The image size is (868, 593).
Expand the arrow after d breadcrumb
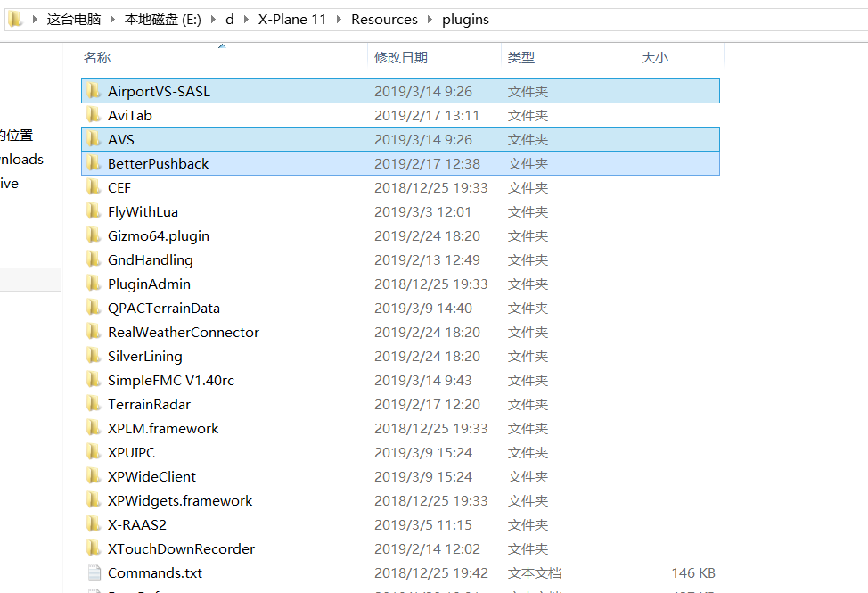pyautogui.click(x=246, y=20)
